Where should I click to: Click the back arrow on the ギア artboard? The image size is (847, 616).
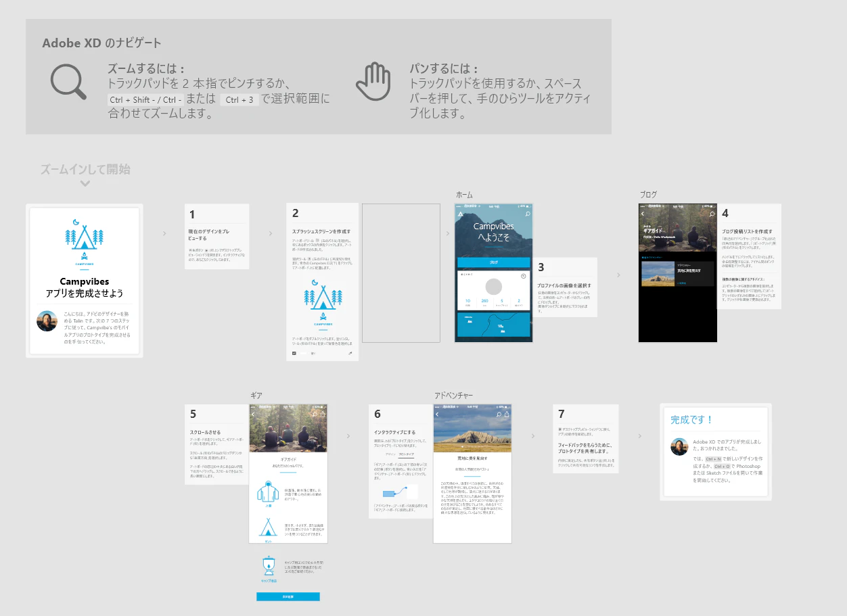pos(253,414)
